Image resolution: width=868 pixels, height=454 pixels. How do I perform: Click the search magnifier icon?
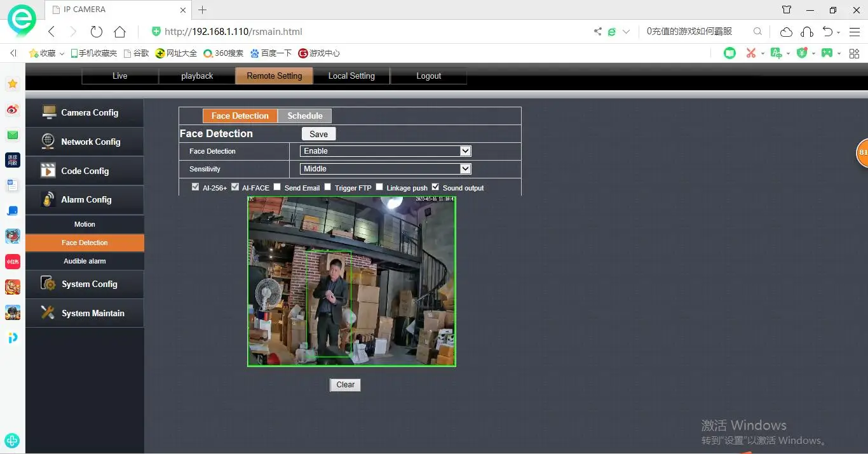tap(757, 31)
